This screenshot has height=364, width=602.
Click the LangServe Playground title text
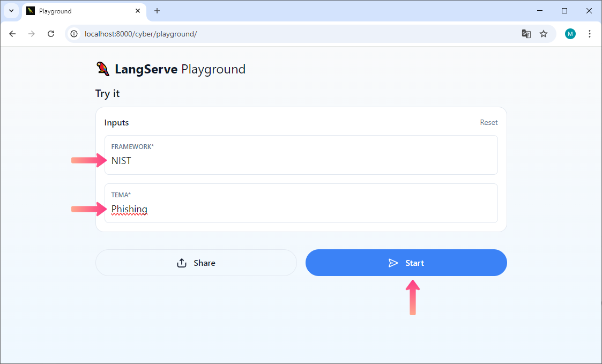point(180,69)
